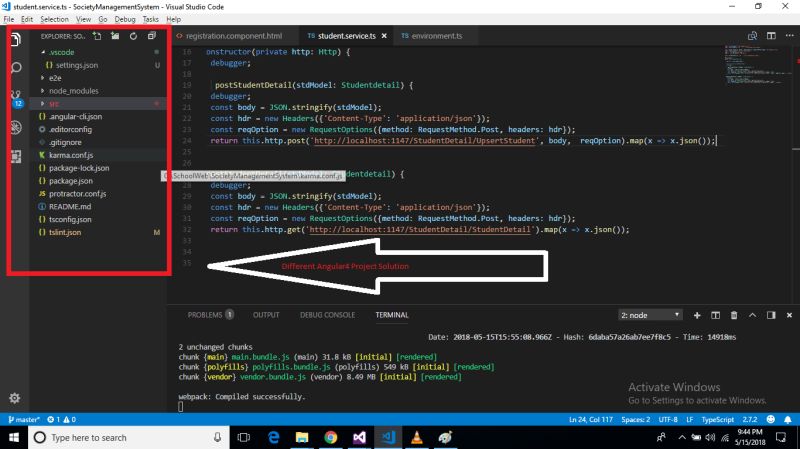Kill the current terminal
The image size is (800, 449).
(x=734, y=315)
